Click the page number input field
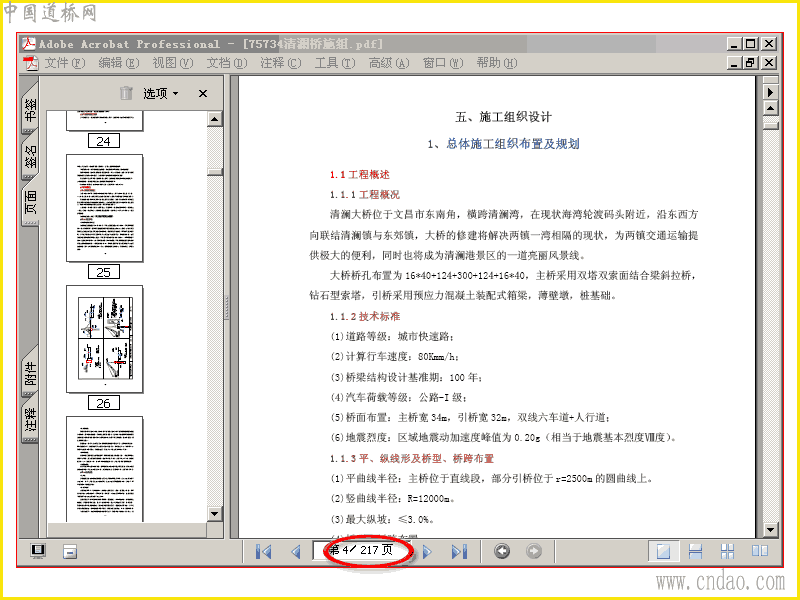800x600 pixels. [363, 551]
